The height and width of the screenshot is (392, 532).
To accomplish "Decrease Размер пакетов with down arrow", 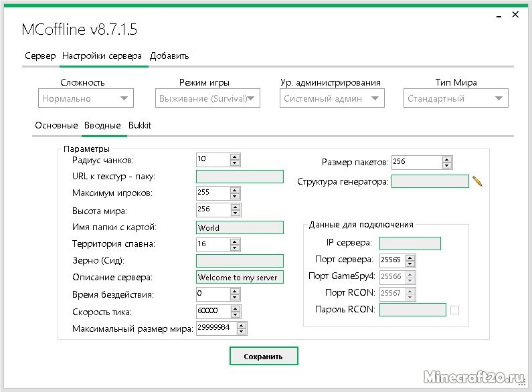I will (x=447, y=165).
